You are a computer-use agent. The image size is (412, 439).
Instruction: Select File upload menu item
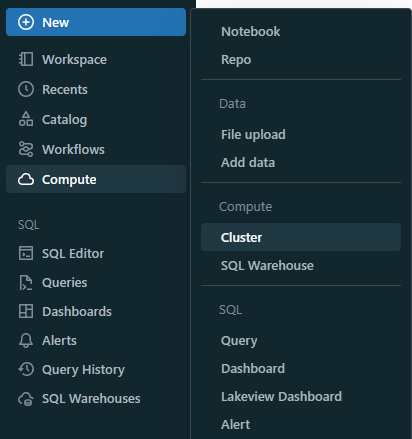click(x=253, y=135)
